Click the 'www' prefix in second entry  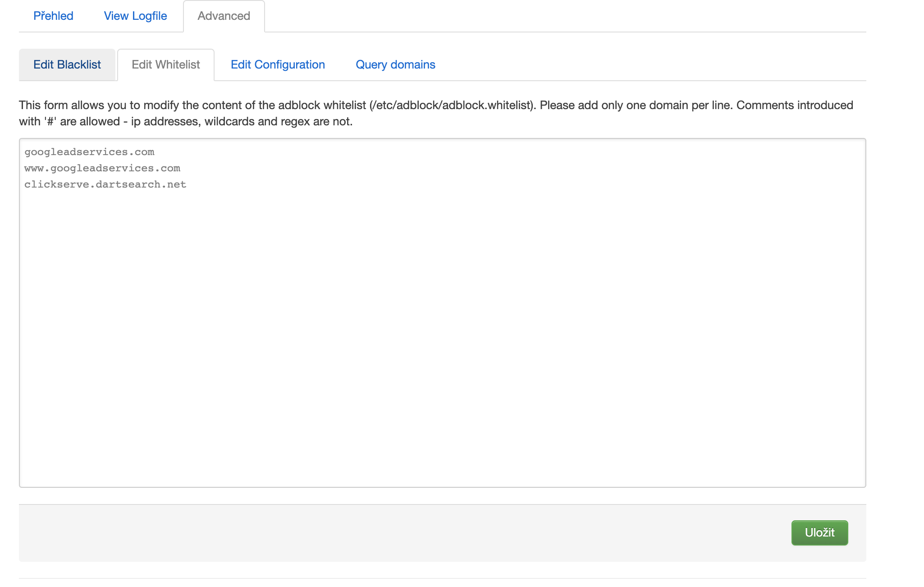tap(34, 168)
